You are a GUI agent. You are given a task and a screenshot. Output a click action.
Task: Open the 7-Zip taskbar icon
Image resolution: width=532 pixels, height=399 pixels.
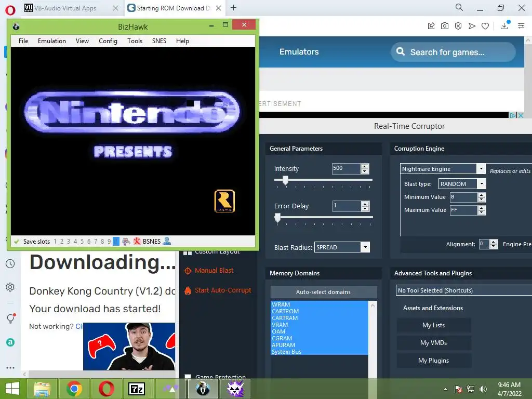tap(137, 389)
